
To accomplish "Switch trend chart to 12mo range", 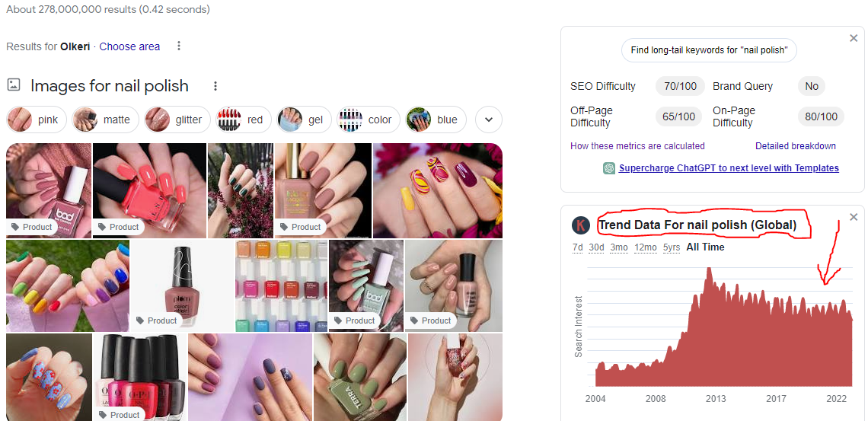I will [646, 247].
